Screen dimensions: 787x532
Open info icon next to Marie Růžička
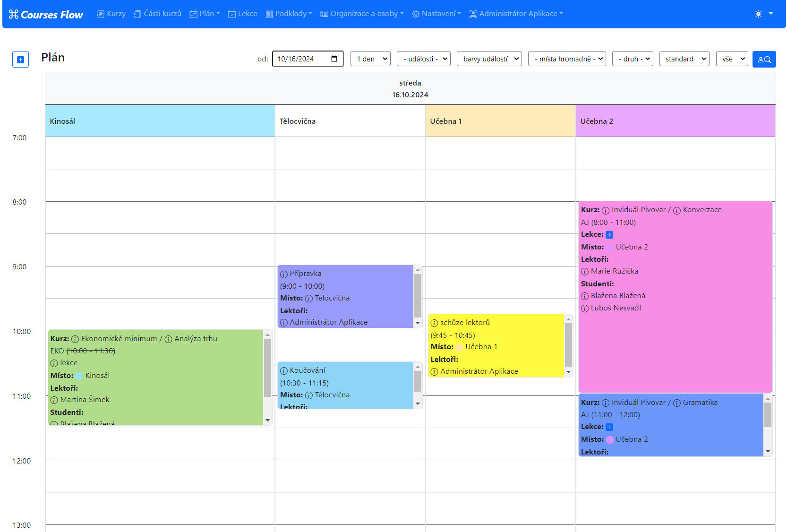click(585, 272)
